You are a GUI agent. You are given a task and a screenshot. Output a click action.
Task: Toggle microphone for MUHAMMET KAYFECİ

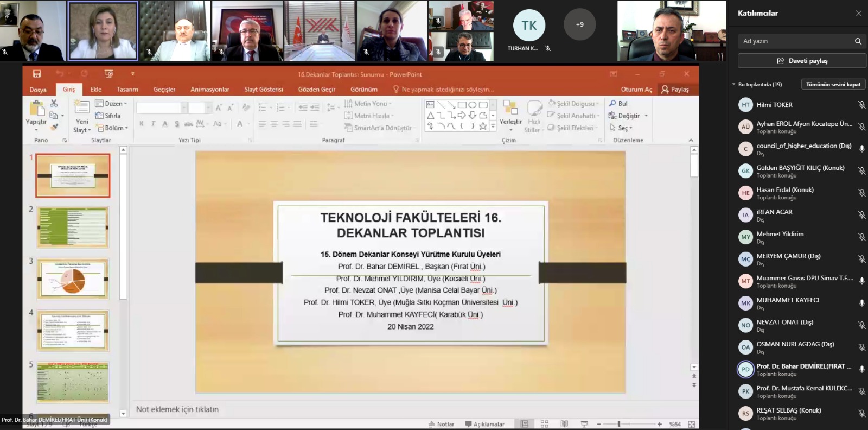861,303
